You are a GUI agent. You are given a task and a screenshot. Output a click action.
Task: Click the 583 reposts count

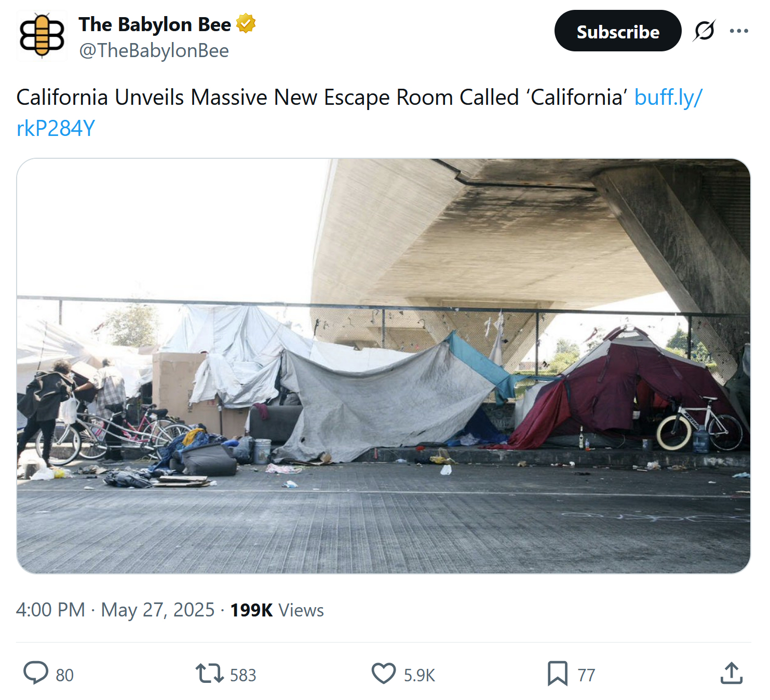tap(243, 675)
